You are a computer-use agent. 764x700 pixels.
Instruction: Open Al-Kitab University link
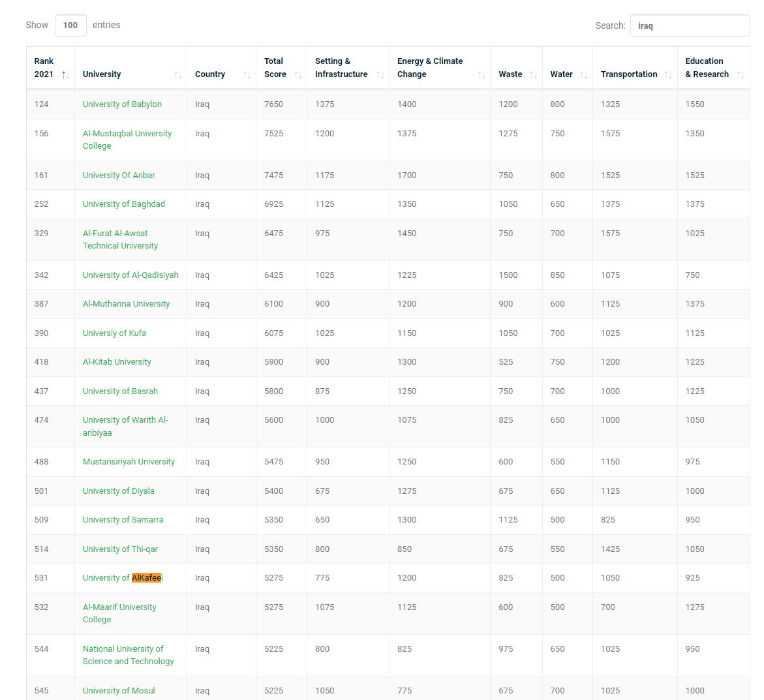[117, 362]
